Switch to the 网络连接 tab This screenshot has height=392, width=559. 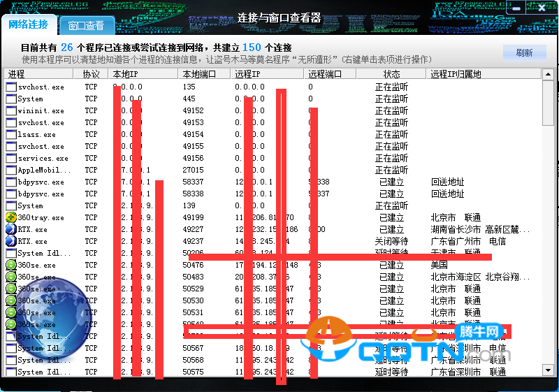[x=29, y=24]
